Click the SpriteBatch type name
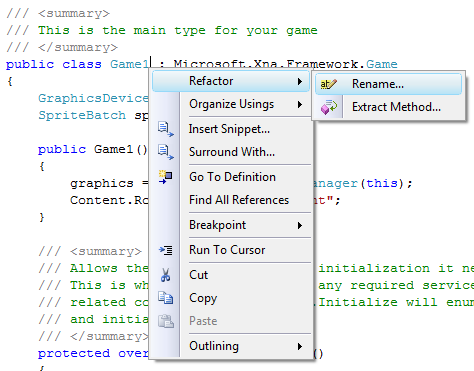474x371 pixels. click(x=82, y=115)
